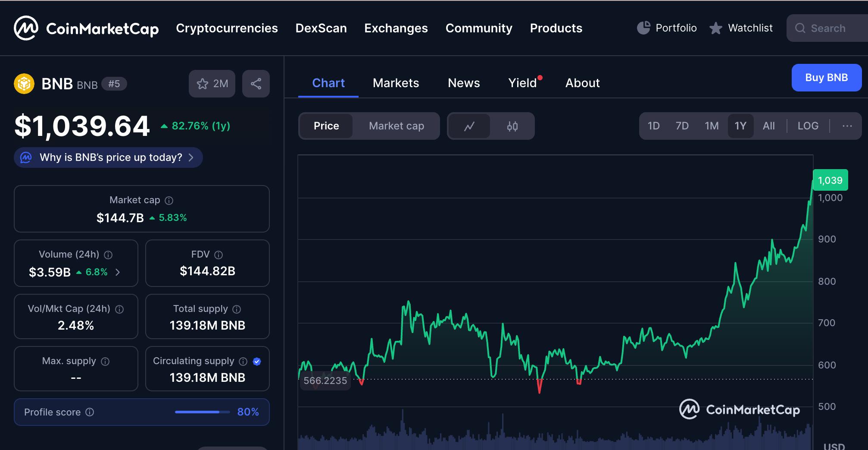Click the Profile score progress bar
This screenshot has height=450, width=868.
[203, 412]
